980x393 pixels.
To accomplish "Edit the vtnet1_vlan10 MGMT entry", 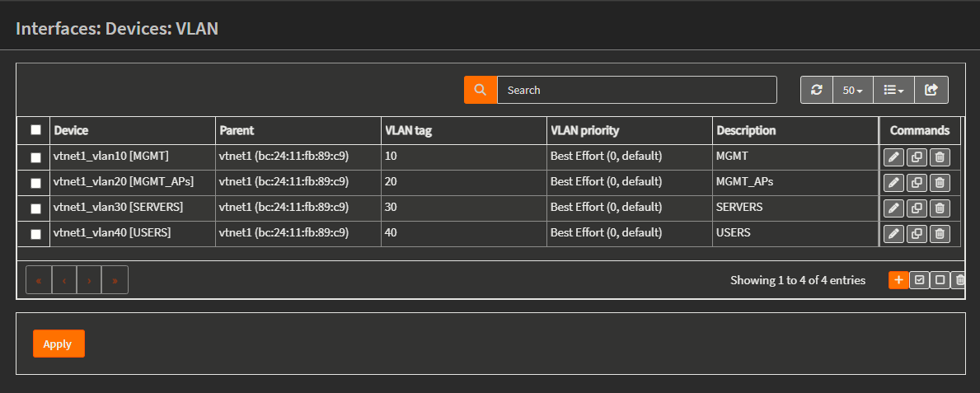I will click(x=893, y=157).
